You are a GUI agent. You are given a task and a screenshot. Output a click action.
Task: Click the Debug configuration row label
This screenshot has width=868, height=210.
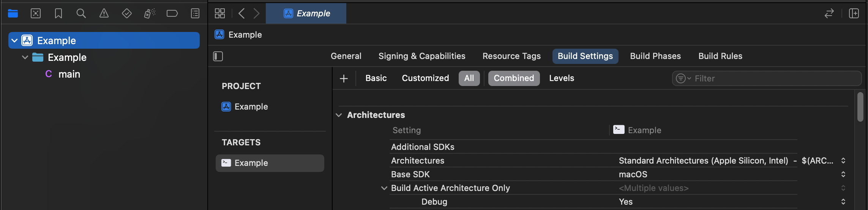pyautogui.click(x=434, y=202)
